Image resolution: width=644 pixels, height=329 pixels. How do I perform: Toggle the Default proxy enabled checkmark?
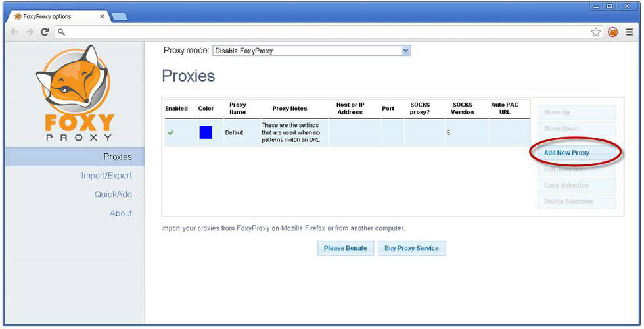[171, 132]
